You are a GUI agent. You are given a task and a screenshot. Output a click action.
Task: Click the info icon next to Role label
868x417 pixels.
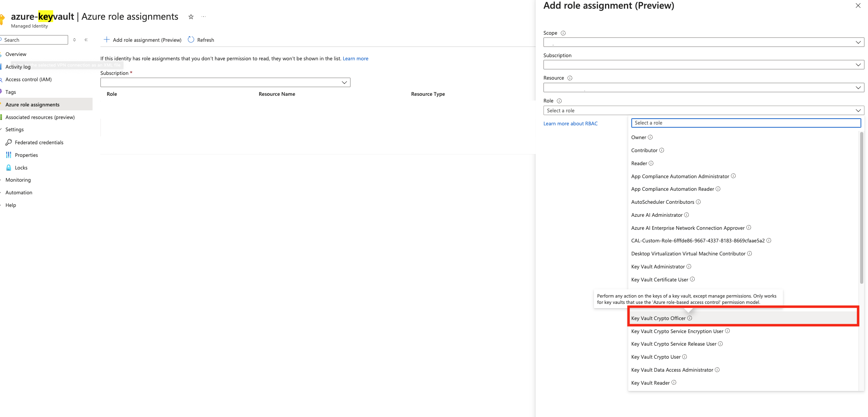559,101
